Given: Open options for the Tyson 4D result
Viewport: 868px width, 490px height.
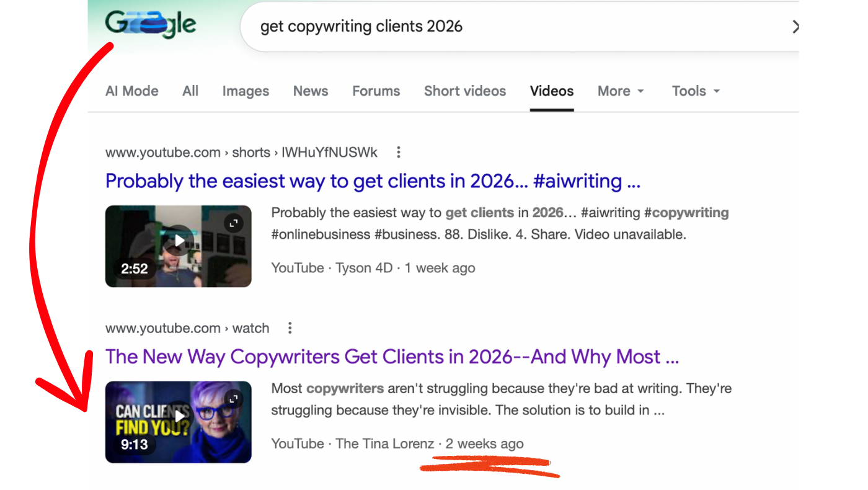Looking at the screenshot, I should (399, 152).
